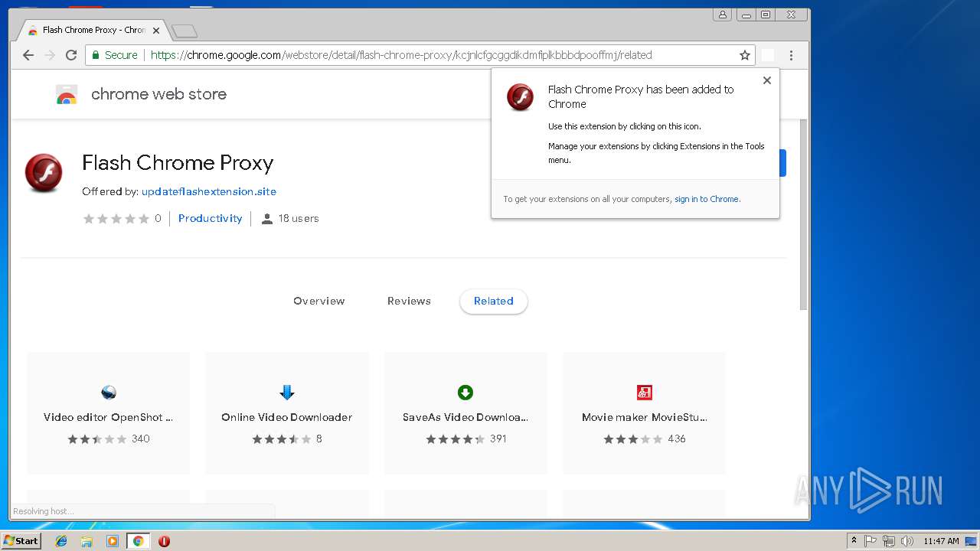980x551 pixels.
Task: Click the Opera icon in the taskbar
Action: 164,541
